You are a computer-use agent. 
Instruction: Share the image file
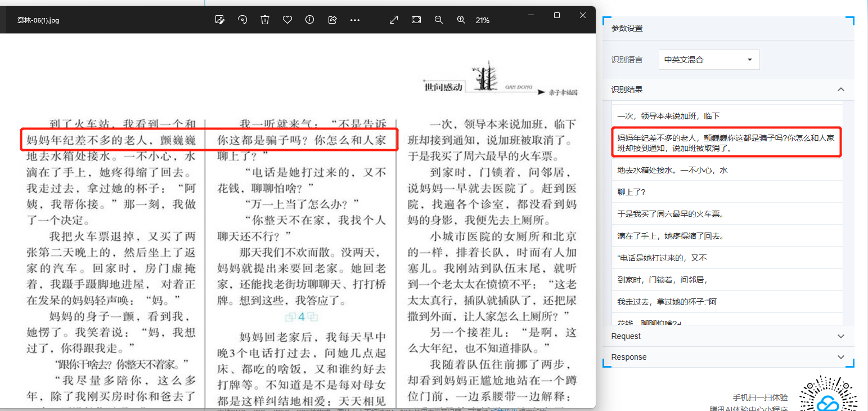(332, 20)
